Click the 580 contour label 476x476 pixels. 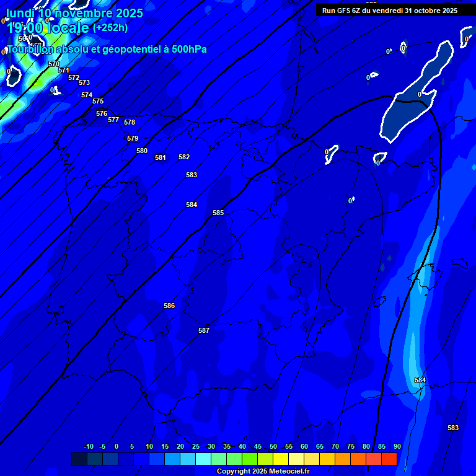click(x=142, y=151)
